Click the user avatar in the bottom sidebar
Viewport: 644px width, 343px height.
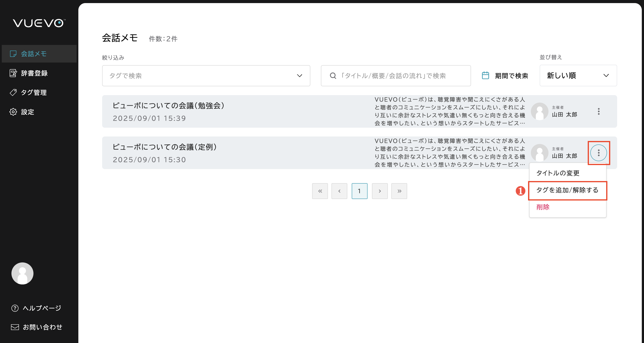pyautogui.click(x=22, y=273)
